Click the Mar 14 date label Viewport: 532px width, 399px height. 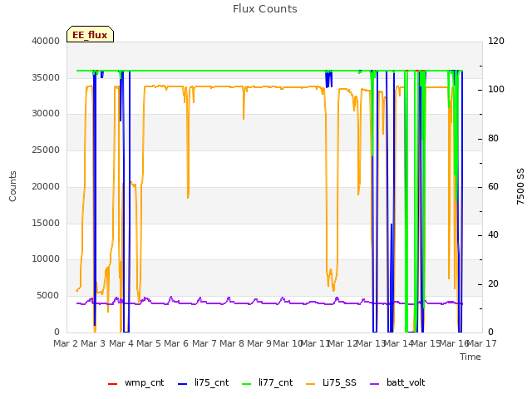[398, 343]
